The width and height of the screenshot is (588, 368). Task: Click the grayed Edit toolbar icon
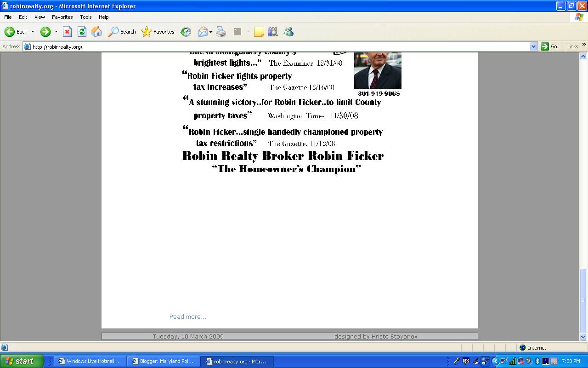[237, 32]
